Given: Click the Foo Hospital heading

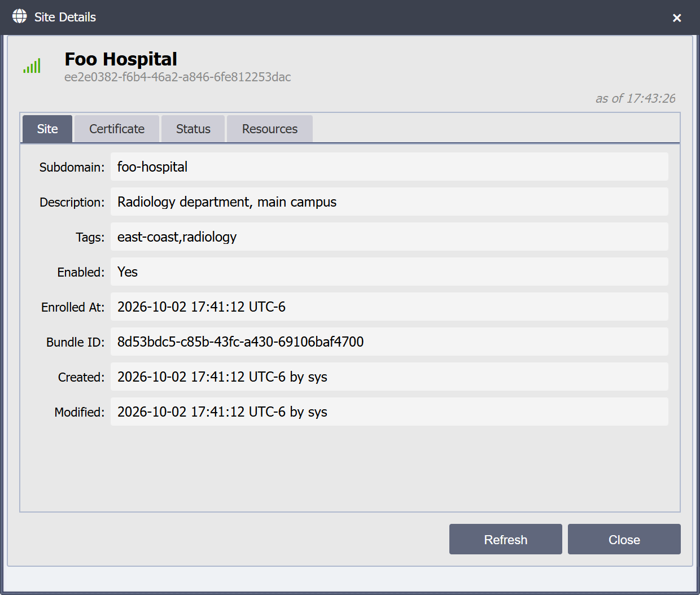Looking at the screenshot, I should click(121, 59).
